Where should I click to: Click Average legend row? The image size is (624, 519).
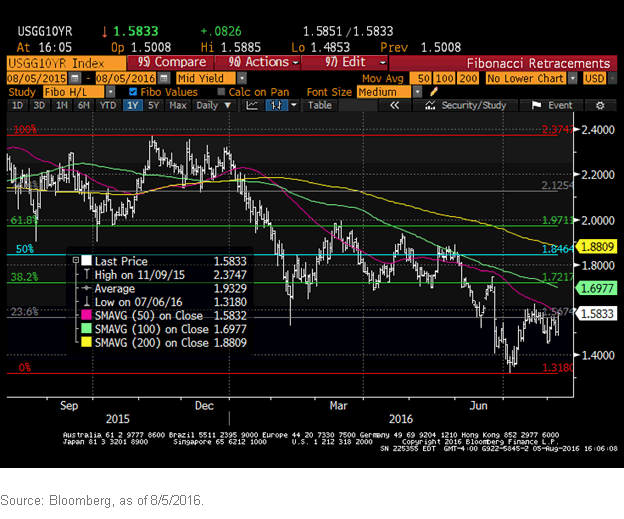pos(164,288)
